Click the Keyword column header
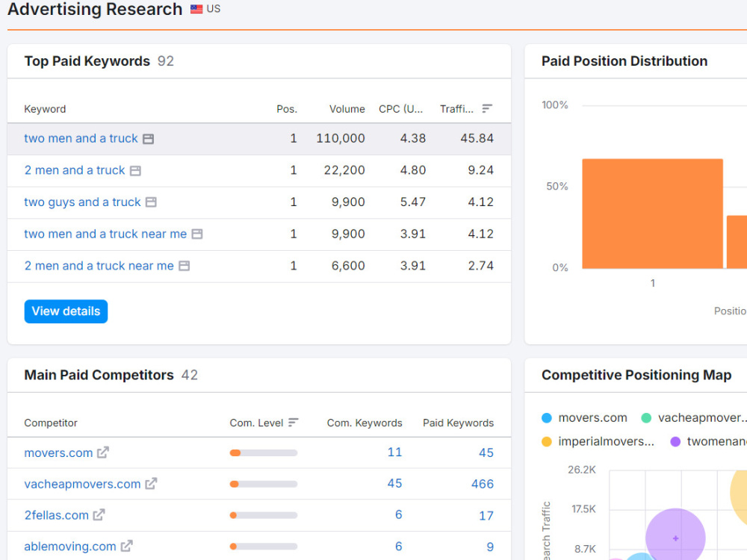This screenshot has height=560, width=747. click(x=45, y=109)
